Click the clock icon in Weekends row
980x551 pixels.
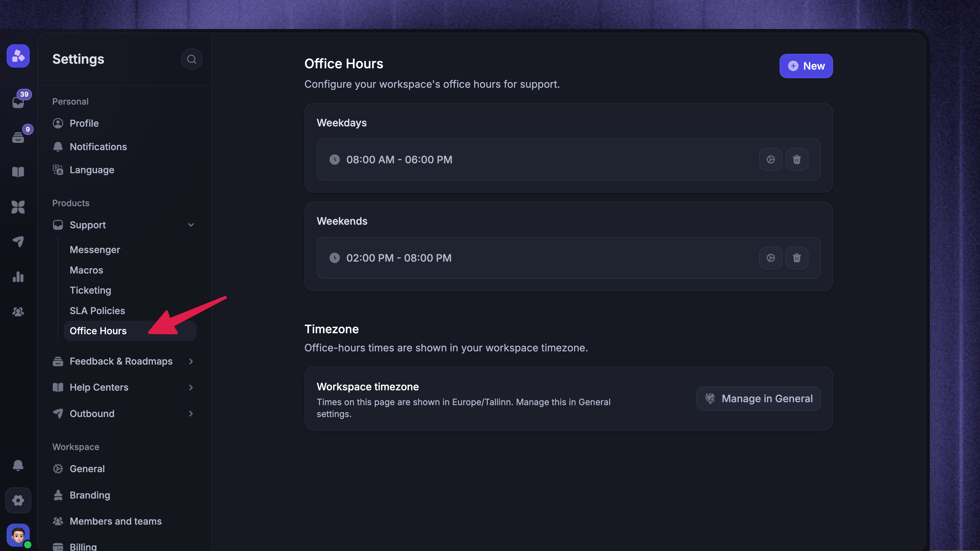tap(334, 258)
